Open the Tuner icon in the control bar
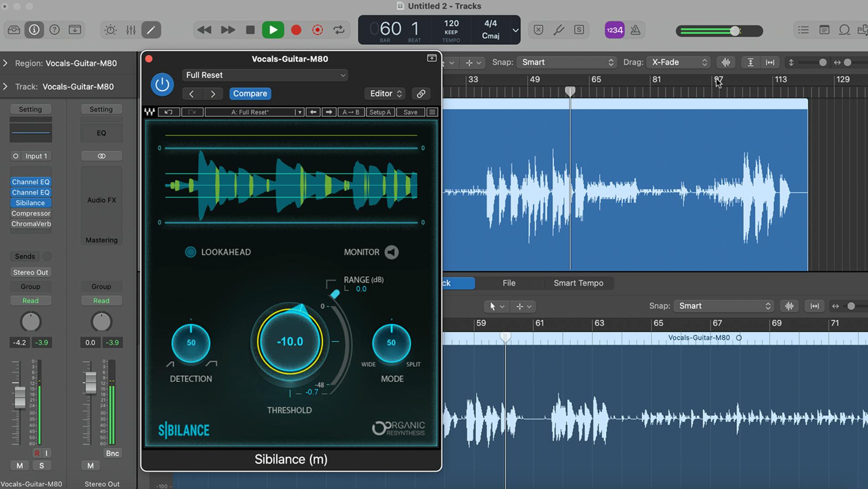This screenshot has width=868, height=489. pyautogui.click(x=559, y=30)
